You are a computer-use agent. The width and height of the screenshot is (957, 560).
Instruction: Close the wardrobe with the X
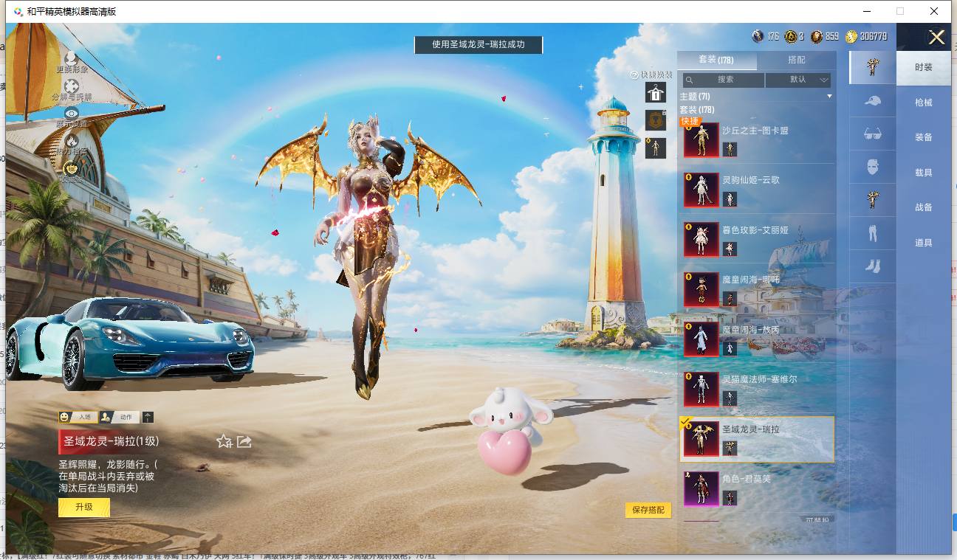pos(936,38)
